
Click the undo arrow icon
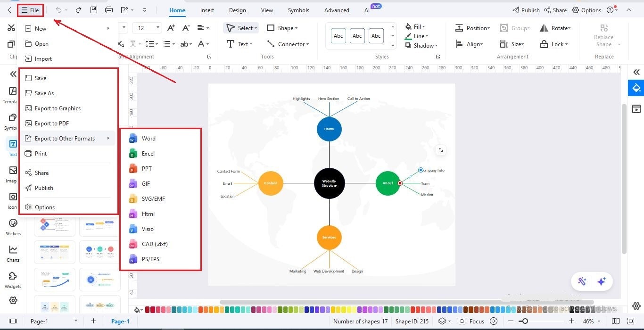pos(58,10)
